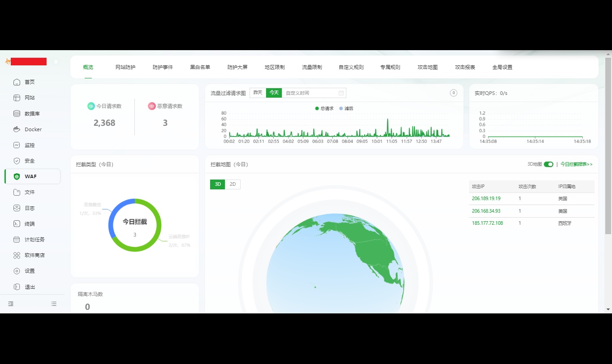This screenshot has height=364, width=612.
Task: Click attack IP 206.168.34.93
Action: (486, 211)
